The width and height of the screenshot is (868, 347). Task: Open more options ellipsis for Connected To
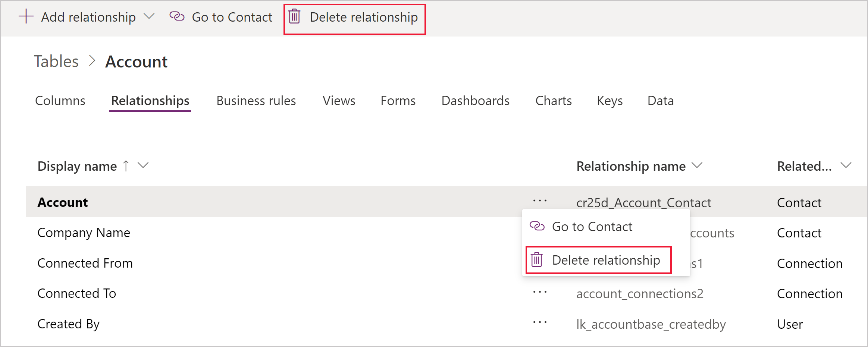pos(540,292)
